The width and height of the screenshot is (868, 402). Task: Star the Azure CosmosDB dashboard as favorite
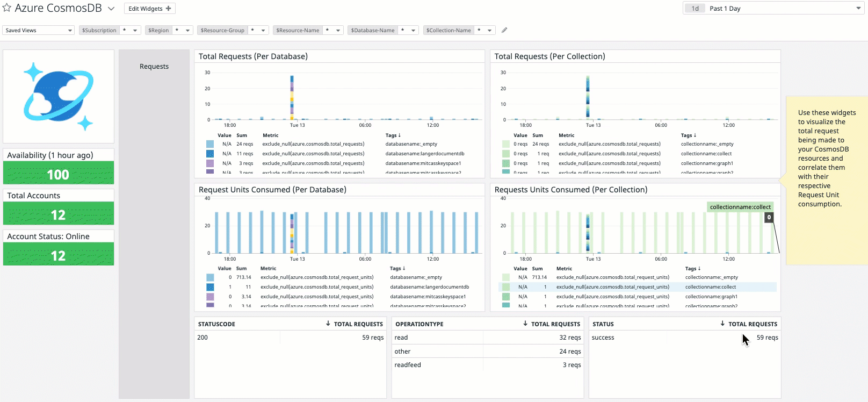7,8
